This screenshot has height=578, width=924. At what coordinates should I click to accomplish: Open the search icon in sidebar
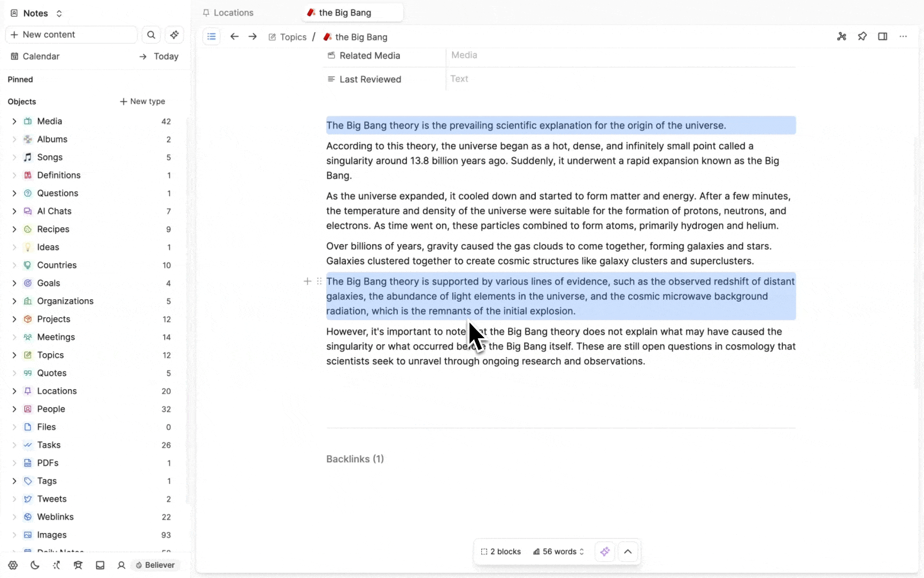click(151, 34)
